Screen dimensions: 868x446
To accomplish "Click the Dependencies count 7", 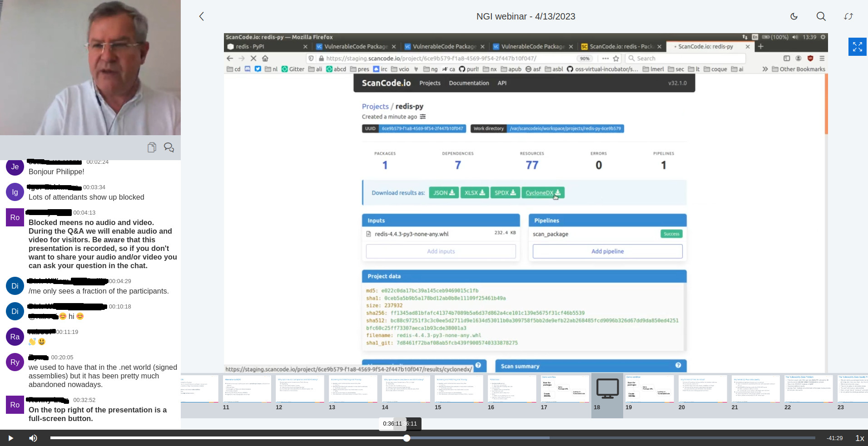I will click(458, 165).
